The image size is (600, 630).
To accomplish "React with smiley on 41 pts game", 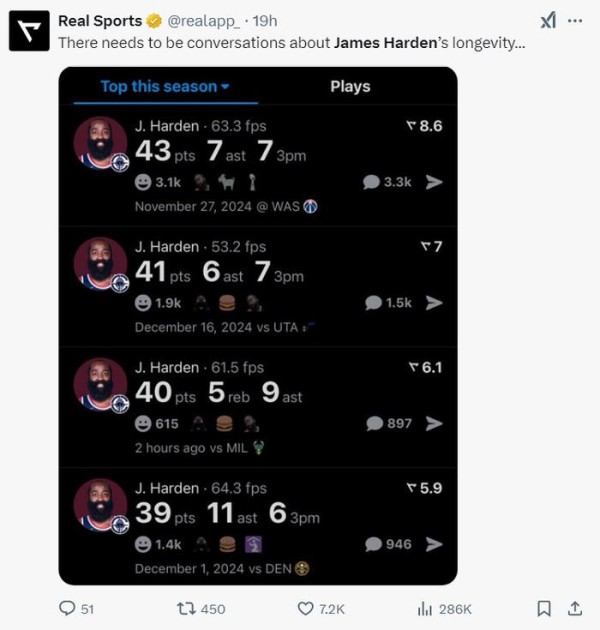I will click(143, 303).
